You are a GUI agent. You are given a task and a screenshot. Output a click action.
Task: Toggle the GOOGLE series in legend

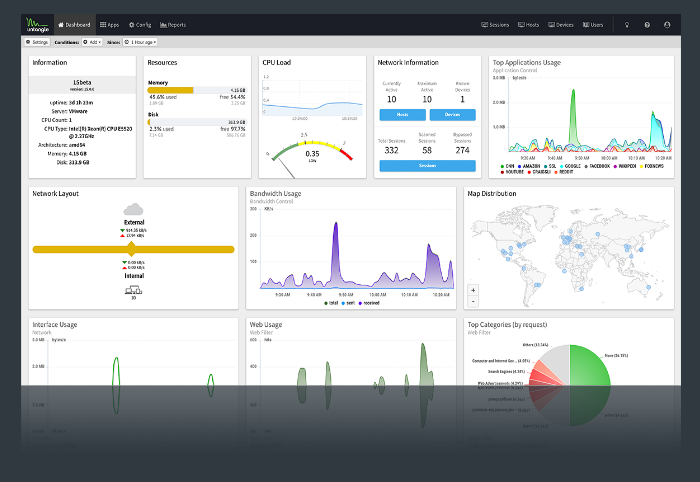570,166
